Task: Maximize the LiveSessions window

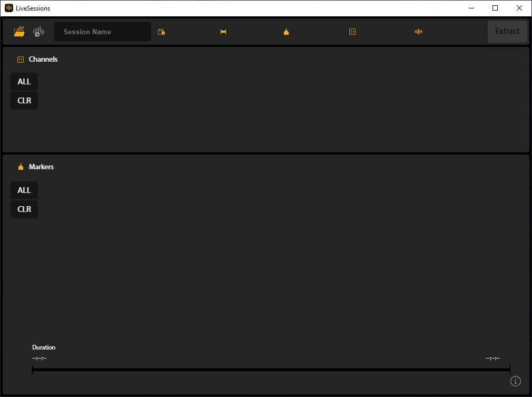Action: (495, 8)
